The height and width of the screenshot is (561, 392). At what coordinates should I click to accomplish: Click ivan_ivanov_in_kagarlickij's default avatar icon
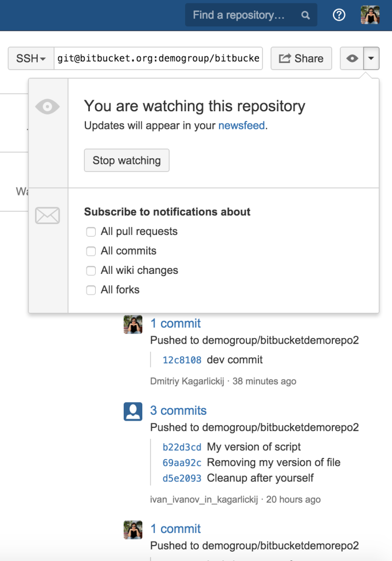[x=132, y=411]
